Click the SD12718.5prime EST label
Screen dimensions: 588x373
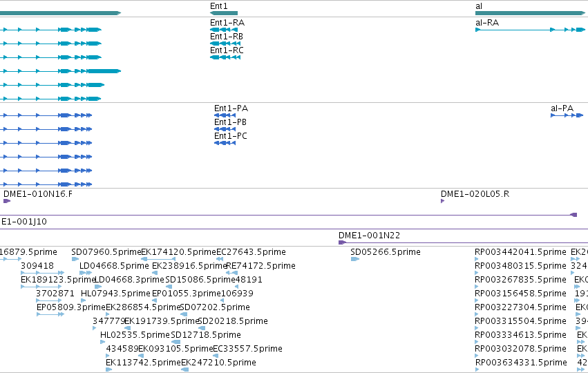click(x=206, y=335)
